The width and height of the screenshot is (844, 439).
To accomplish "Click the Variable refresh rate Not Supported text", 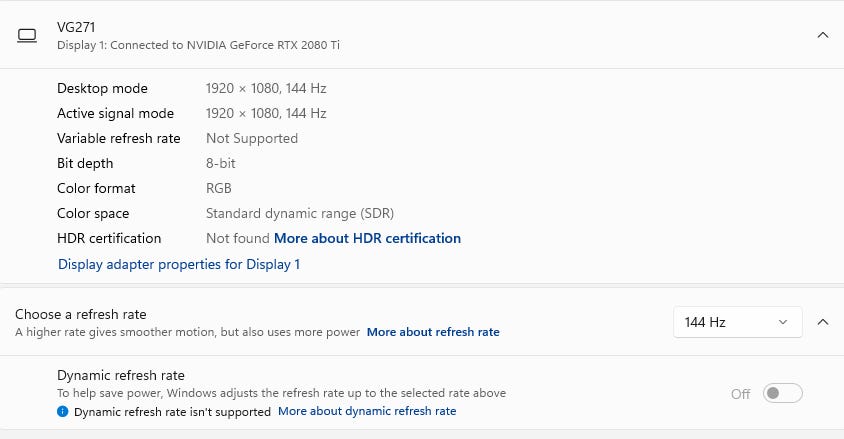I will click(252, 138).
